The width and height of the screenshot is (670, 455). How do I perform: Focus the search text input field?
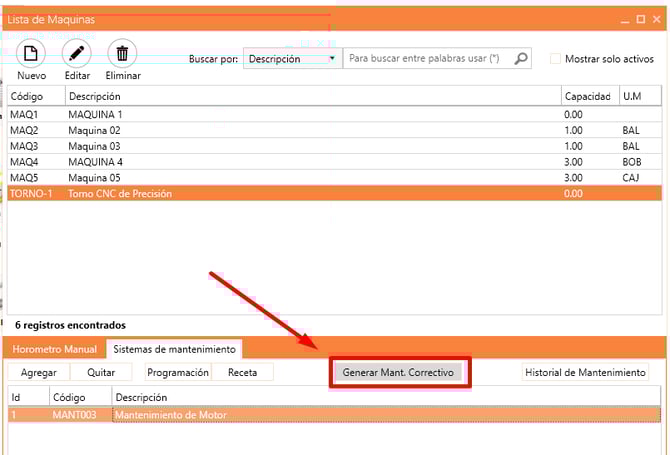point(427,59)
